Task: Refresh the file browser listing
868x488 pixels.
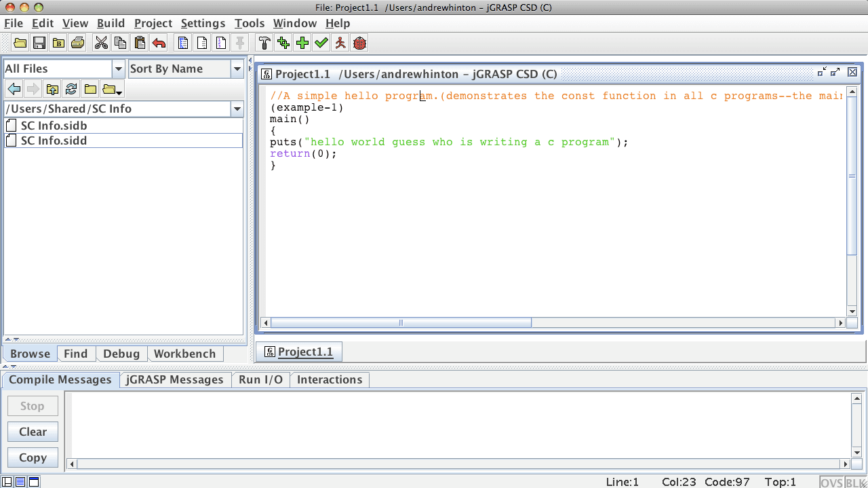Action: (71, 88)
